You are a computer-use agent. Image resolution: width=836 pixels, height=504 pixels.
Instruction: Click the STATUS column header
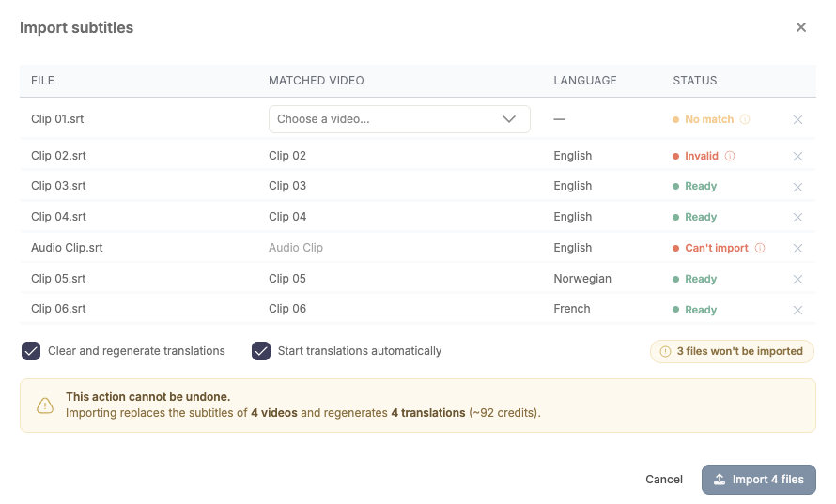695,81
